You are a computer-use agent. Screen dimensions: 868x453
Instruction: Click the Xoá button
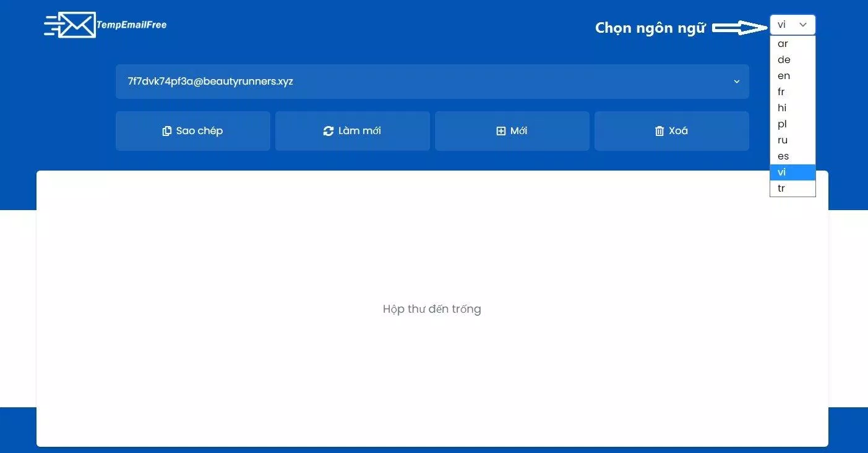tap(672, 130)
